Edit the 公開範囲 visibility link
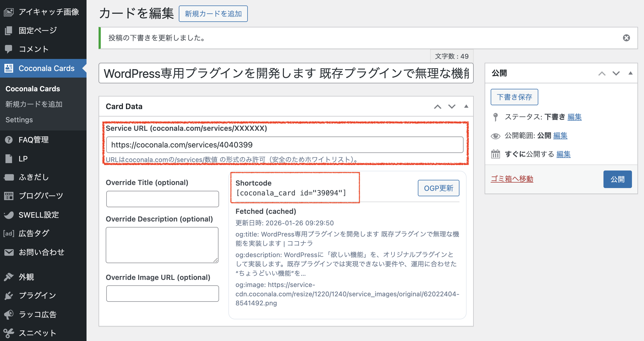This screenshot has width=644, height=341. coord(560,136)
